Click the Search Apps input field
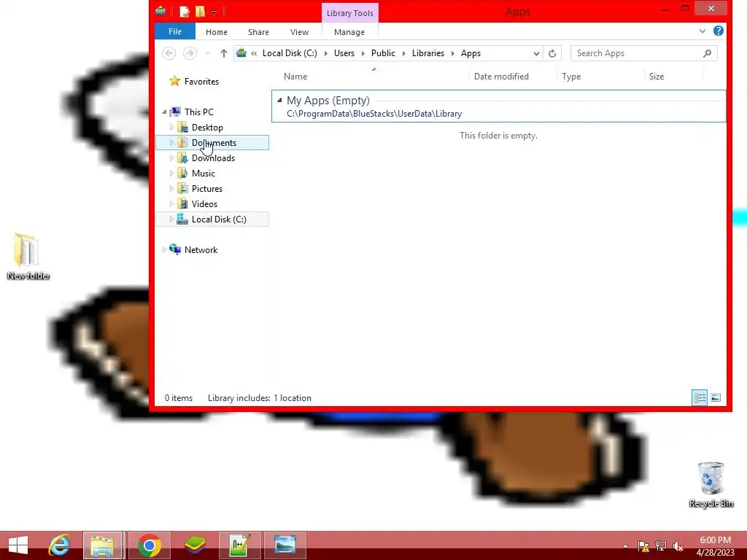 (636, 53)
